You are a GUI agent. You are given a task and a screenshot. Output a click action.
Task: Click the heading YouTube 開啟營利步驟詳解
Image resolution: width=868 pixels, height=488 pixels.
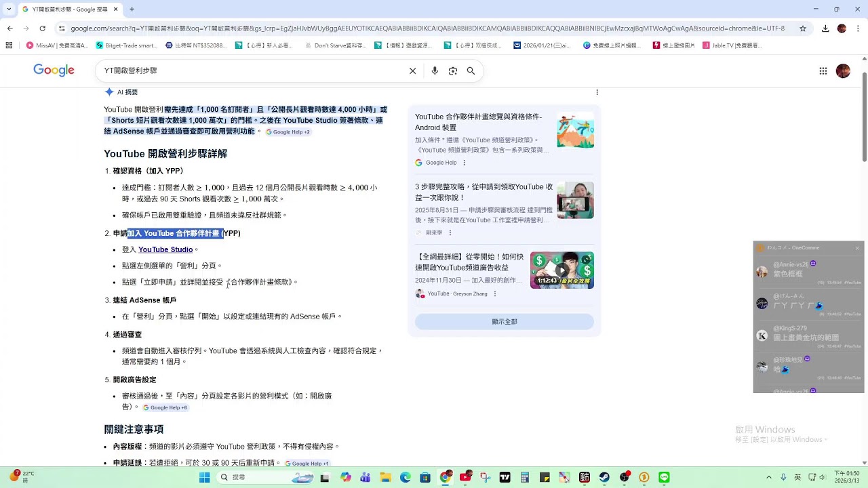[x=165, y=154]
